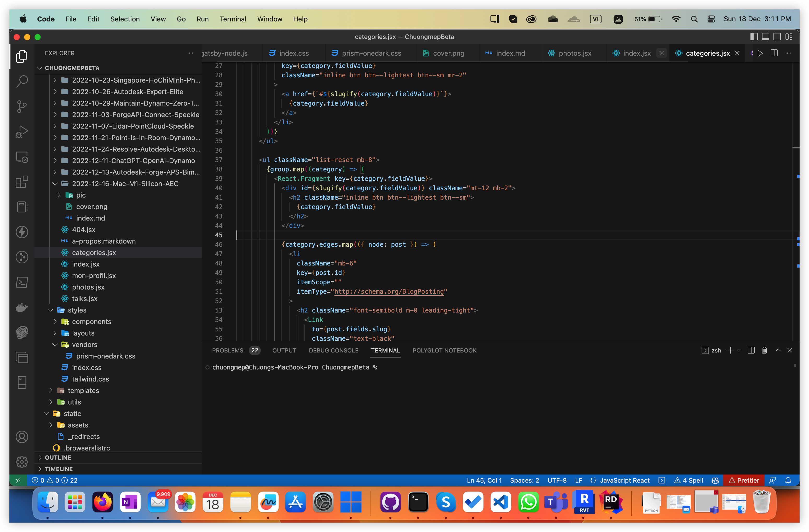The image size is (809, 532).
Task: Toggle secondary side bar visibility
Action: pyautogui.click(x=777, y=37)
